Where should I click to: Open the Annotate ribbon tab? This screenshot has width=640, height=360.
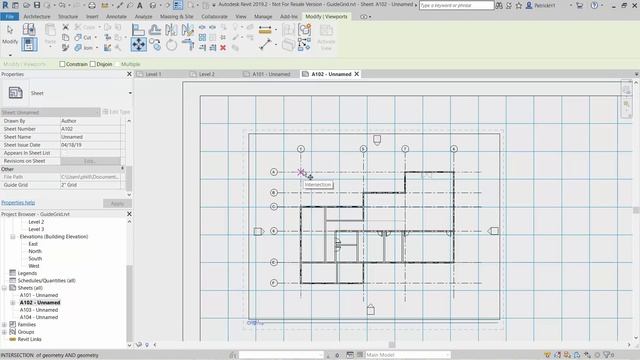click(116, 17)
